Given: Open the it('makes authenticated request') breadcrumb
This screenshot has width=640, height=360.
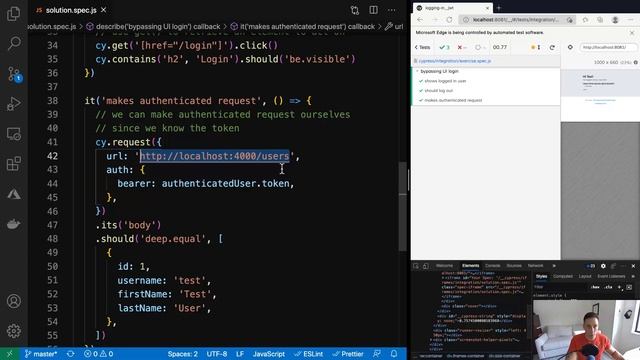Looking at the screenshot, I should pyautogui.click(x=303, y=27).
